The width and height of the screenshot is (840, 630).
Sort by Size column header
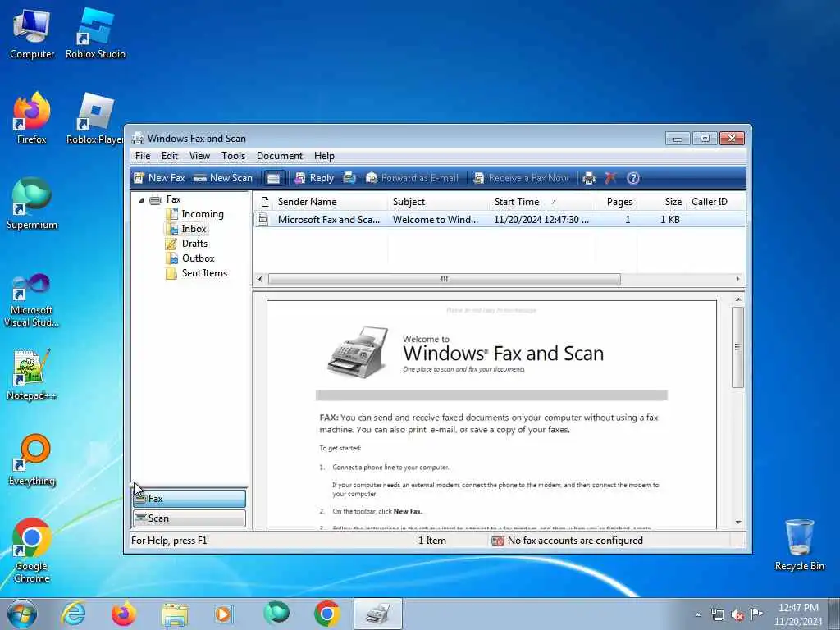[x=661, y=202]
